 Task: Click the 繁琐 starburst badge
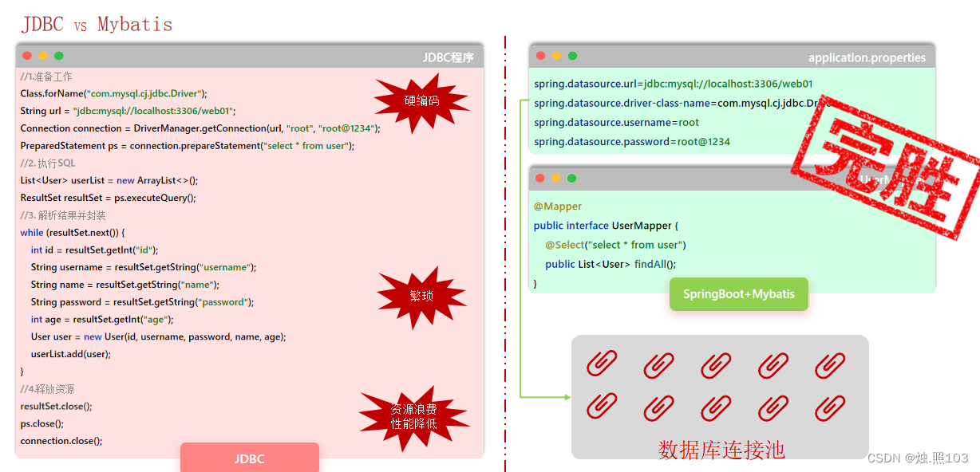[421, 296]
